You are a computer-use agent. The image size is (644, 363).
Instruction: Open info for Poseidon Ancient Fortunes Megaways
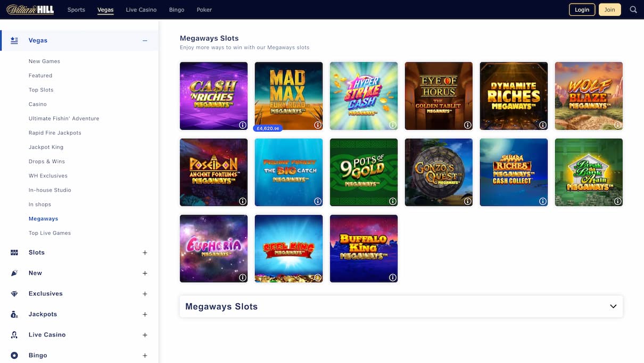click(x=243, y=201)
